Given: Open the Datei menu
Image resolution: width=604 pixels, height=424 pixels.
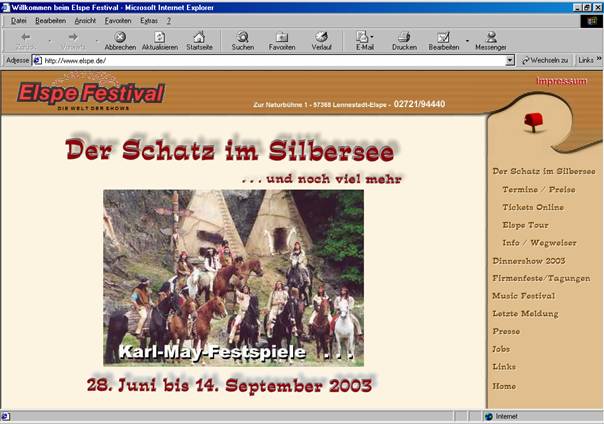Looking at the screenshot, I should point(18,21).
